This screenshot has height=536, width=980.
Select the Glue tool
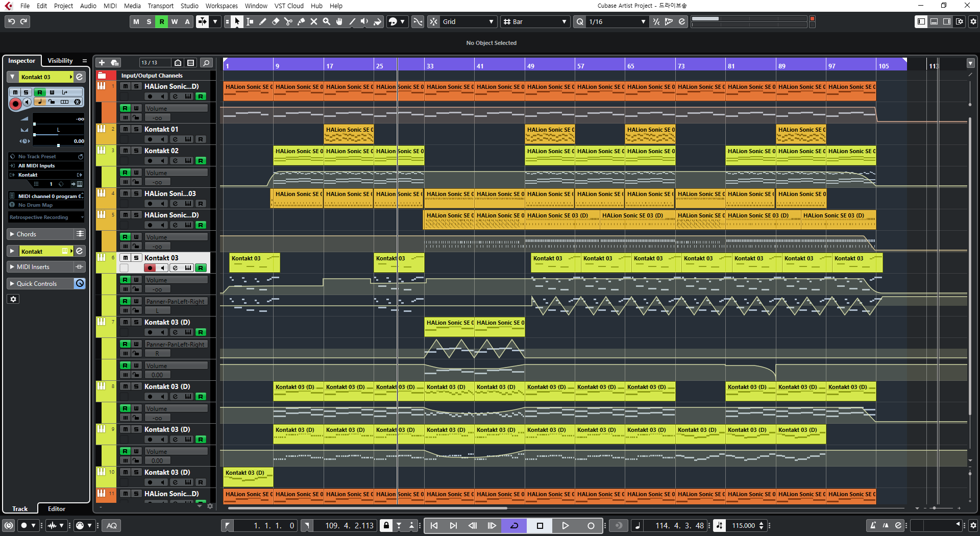pyautogui.click(x=301, y=21)
